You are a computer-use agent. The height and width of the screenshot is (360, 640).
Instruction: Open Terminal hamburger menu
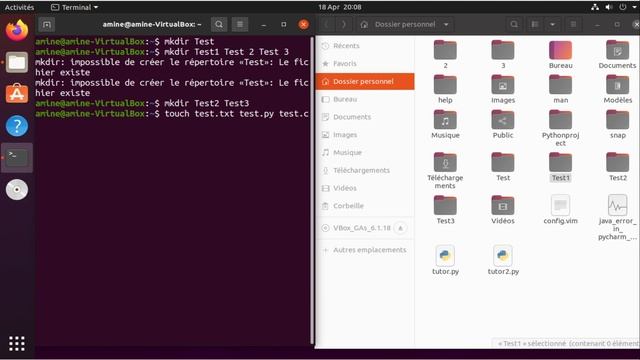pyautogui.click(x=240, y=24)
